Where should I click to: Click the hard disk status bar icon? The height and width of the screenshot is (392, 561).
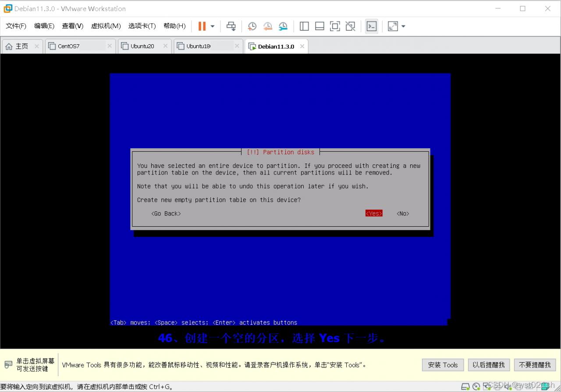(465, 387)
